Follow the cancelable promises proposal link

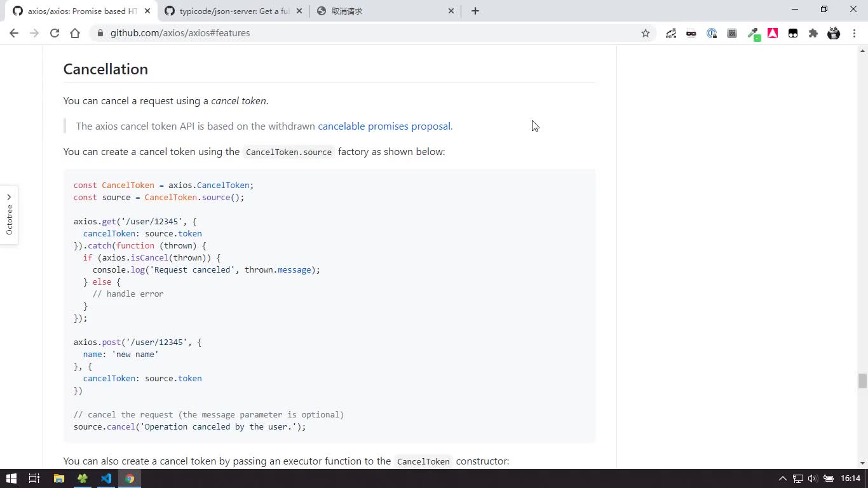[x=384, y=126]
